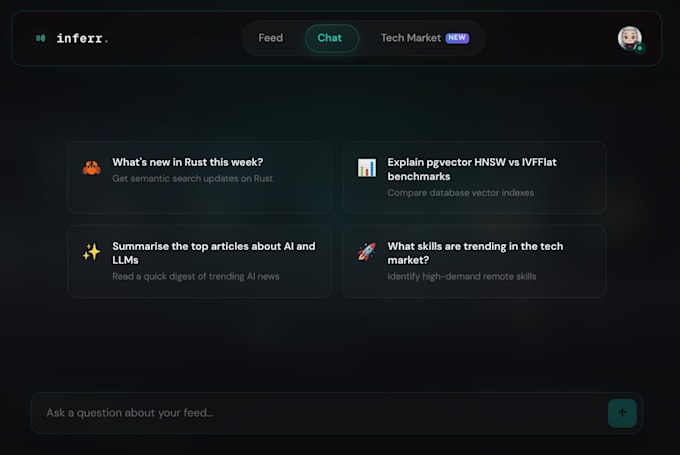Click the rocket emoji icon
Screen dimensions: 680x455
coord(367,252)
